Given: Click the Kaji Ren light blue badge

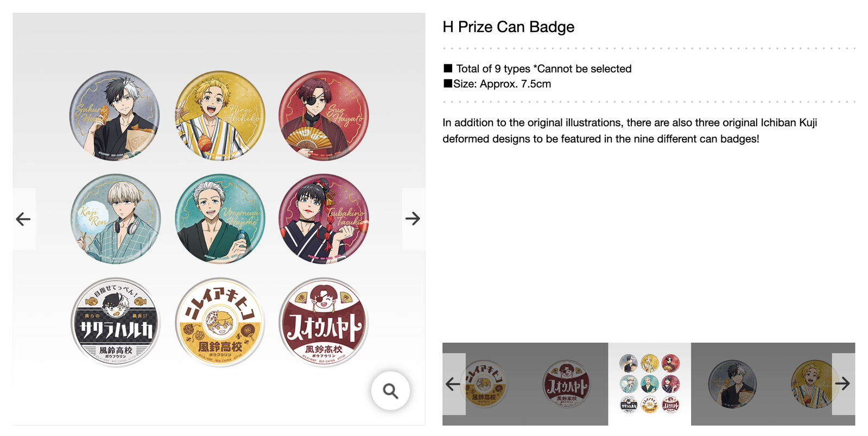Looking at the screenshot, I should (x=116, y=219).
